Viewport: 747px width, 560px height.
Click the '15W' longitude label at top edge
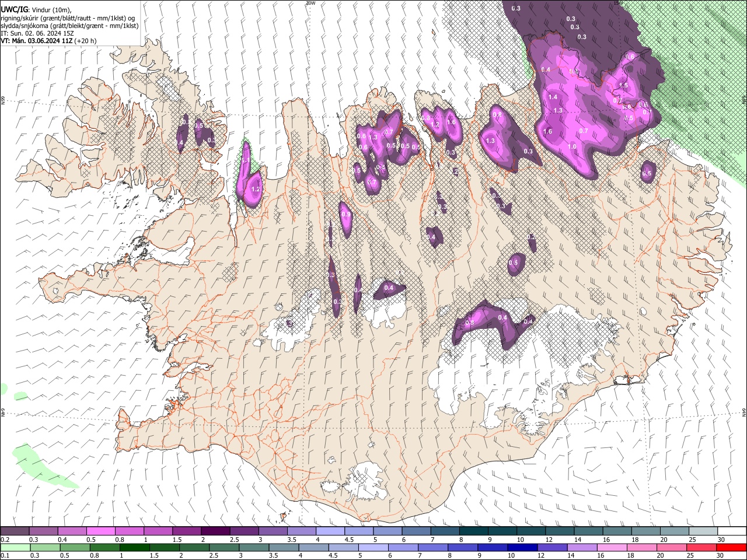pos(619,3)
